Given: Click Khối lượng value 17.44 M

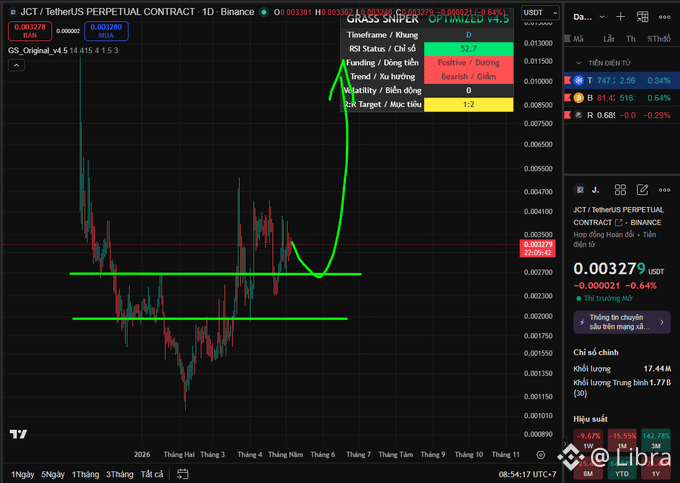Looking at the screenshot, I should pos(657,369).
